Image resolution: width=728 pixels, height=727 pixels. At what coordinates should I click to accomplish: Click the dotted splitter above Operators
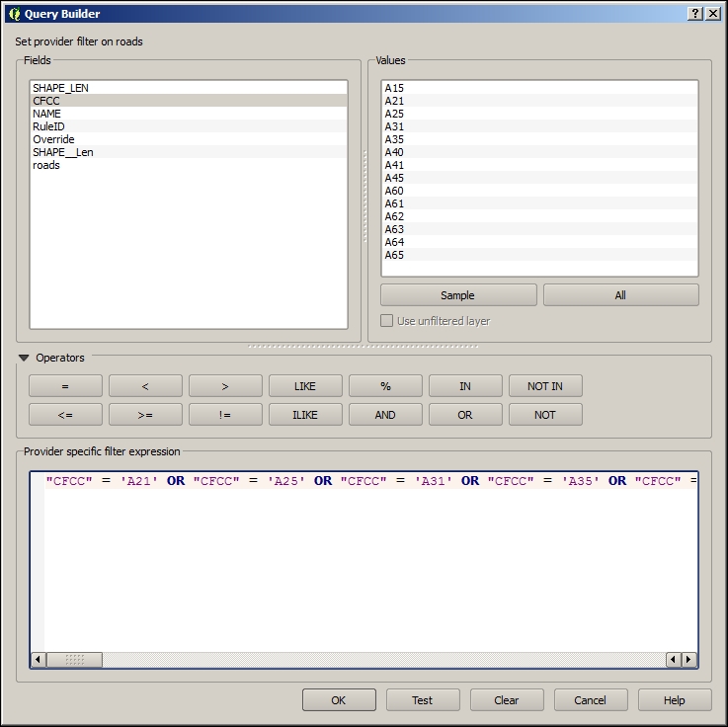[x=364, y=347]
